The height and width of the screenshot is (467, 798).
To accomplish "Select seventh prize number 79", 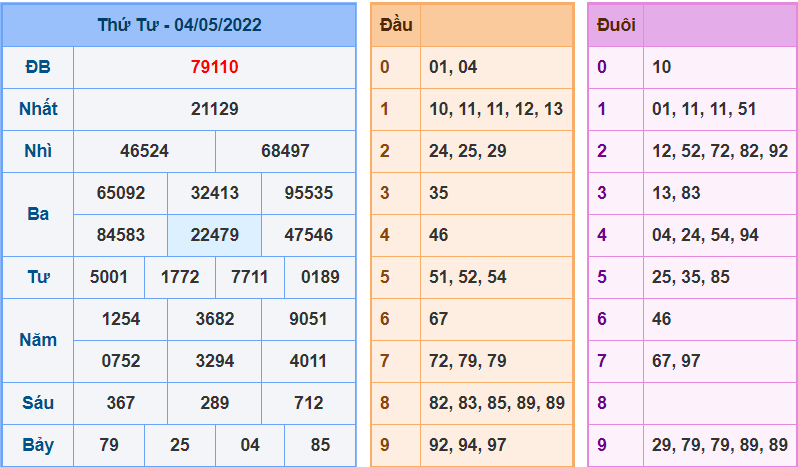I will 109,445.
